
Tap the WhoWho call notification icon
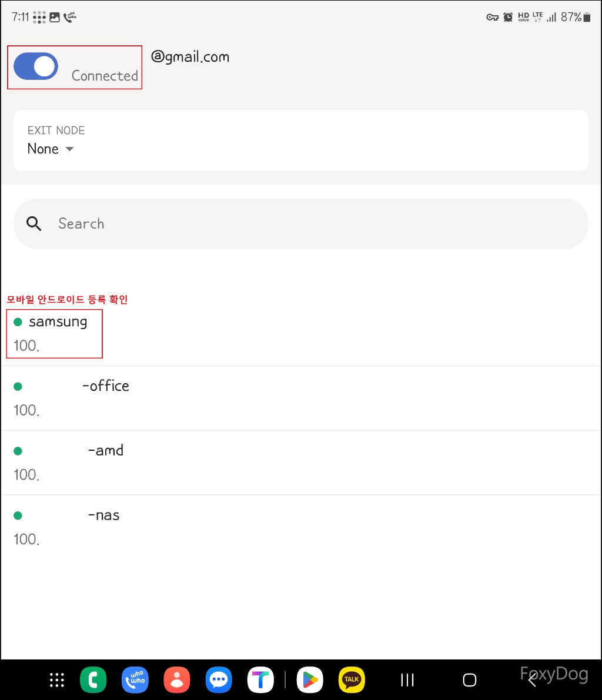(70, 18)
